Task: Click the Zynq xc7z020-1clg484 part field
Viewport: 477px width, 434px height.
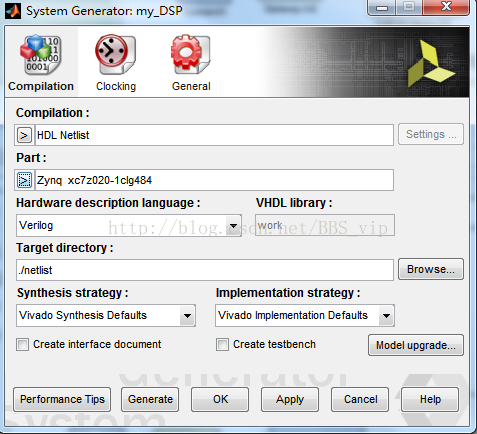Action: tap(214, 180)
